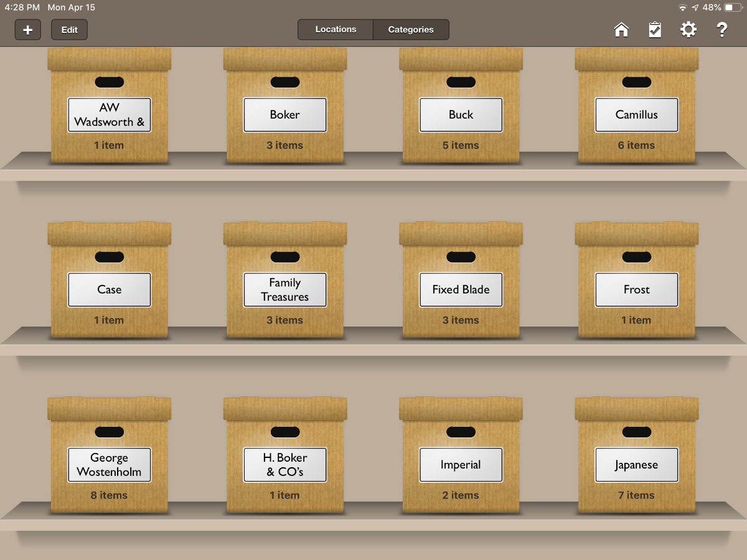Open the clipboard checklist icon
Screen dimensions: 747x560
click(x=655, y=30)
